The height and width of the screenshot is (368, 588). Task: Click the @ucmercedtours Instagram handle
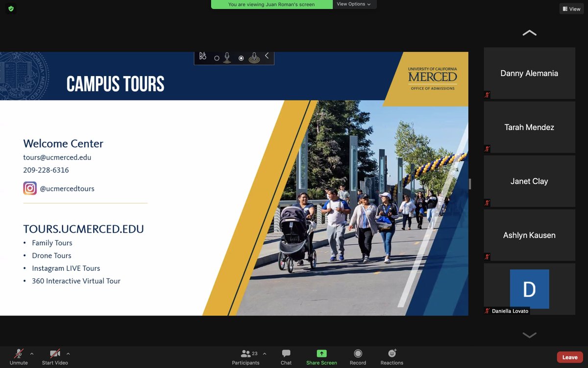[67, 188]
